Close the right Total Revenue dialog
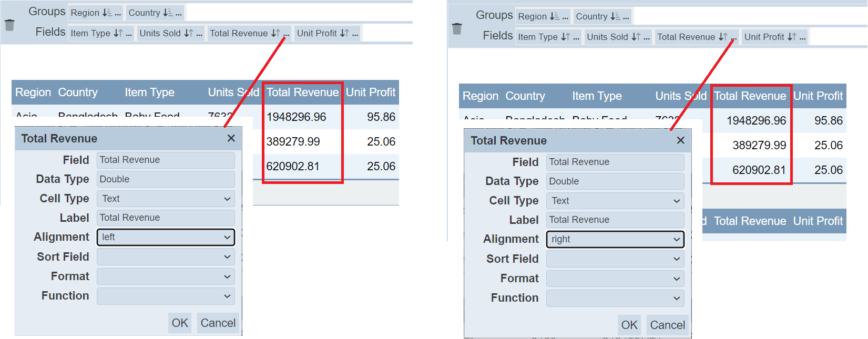The height and width of the screenshot is (339, 868). pos(680,140)
